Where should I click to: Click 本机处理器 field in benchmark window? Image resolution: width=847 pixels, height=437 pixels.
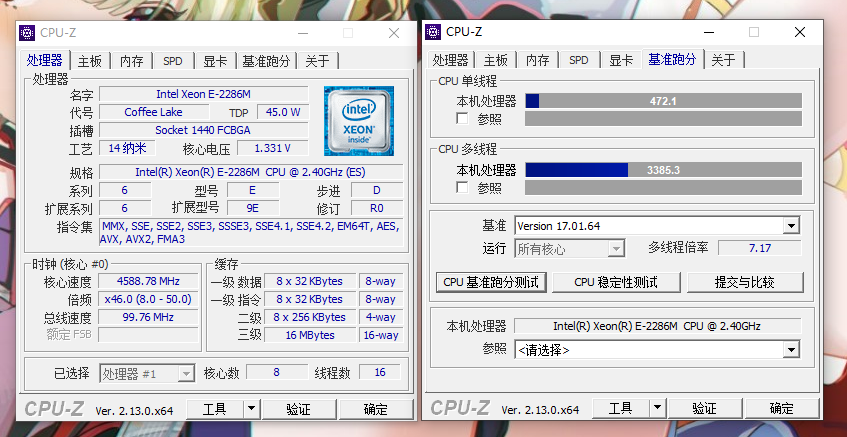click(657, 326)
